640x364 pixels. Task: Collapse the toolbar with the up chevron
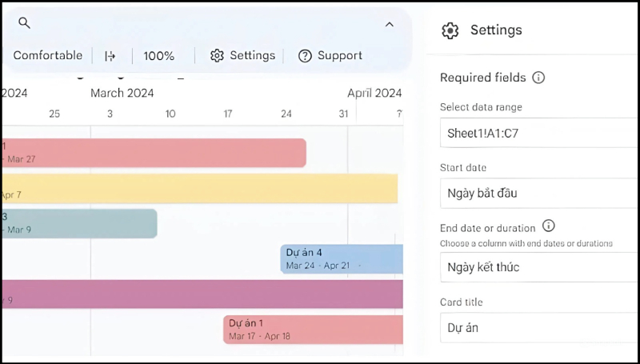[390, 25]
